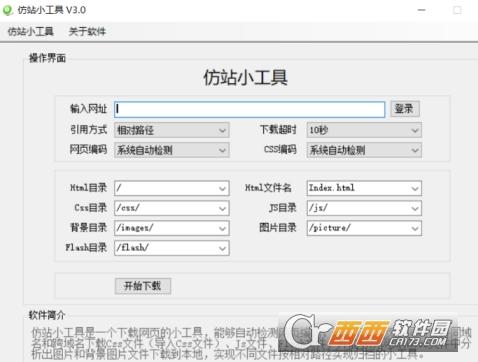Open the 下载超时 dropdown showing 10秒

click(x=364, y=130)
